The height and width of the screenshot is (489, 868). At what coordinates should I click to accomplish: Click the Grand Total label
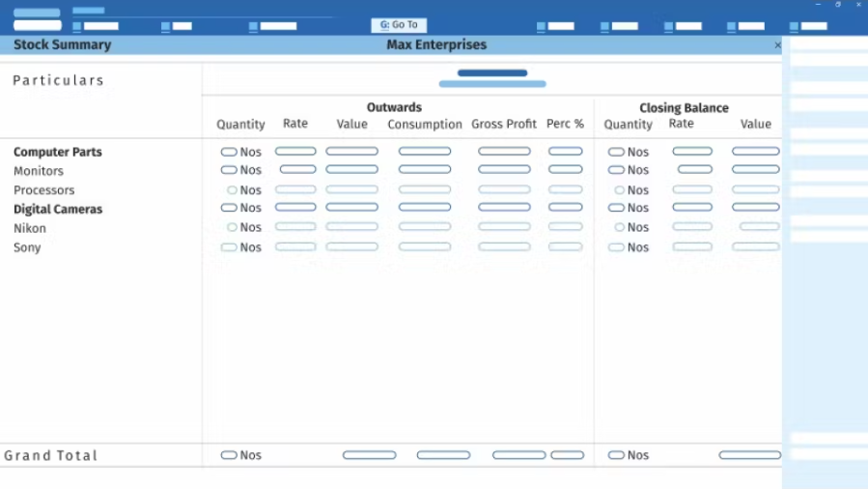[51, 455]
